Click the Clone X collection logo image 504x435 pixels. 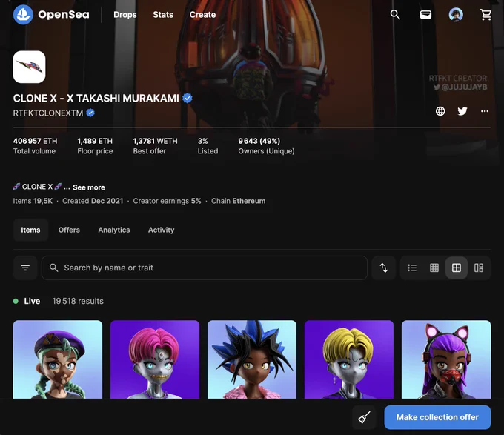[29, 67]
